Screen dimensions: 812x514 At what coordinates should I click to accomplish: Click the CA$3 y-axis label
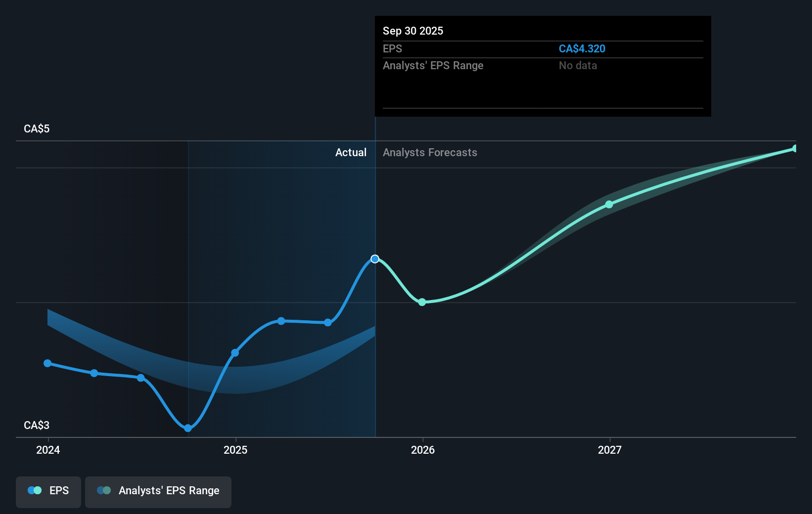point(37,425)
